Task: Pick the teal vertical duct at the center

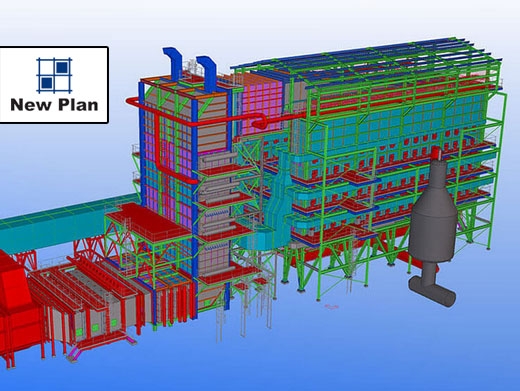Action: [280, 197]
